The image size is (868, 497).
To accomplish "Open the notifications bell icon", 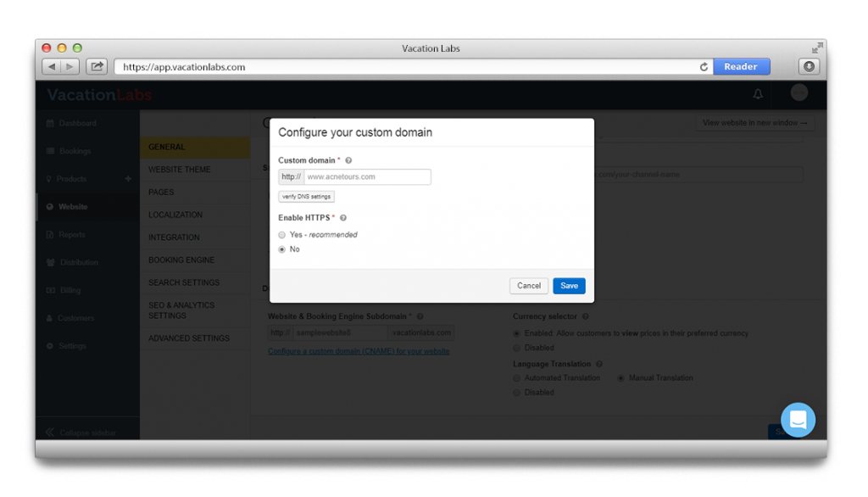I will (x=758, y=93).
